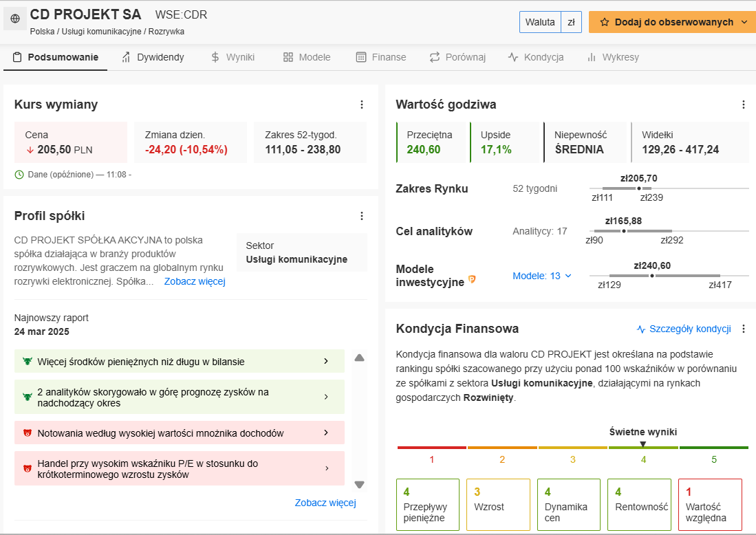The width and height of the screenshot is (756, 535).
Task: Click the analyst target range marker at zł165,88
Action: pyautogui.click(x=623, y=231)
